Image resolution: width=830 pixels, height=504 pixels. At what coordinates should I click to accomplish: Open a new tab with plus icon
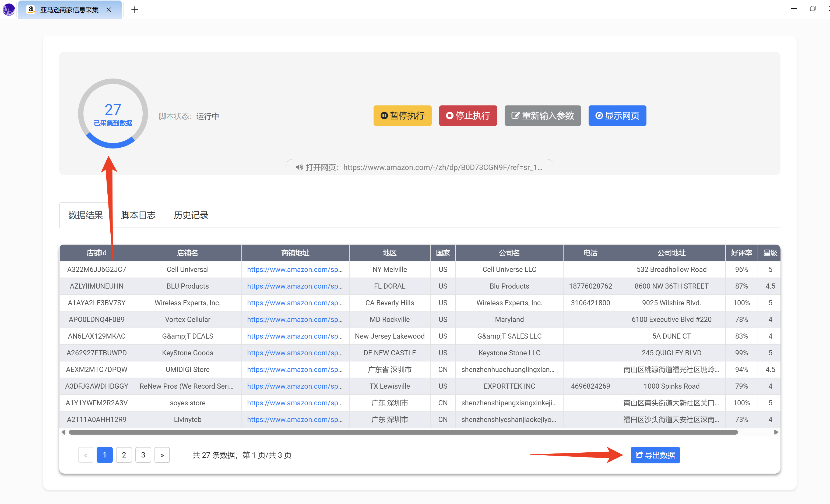(x=135, y=10)
